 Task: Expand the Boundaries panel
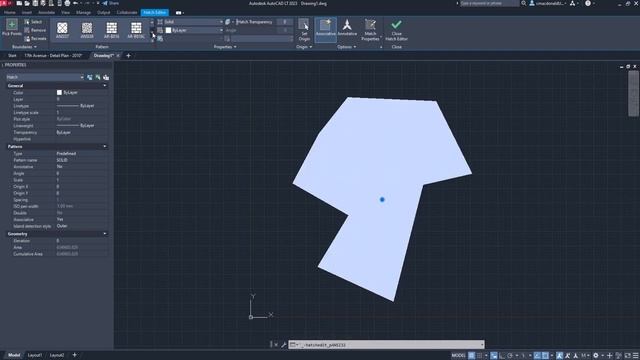(24, 47)
